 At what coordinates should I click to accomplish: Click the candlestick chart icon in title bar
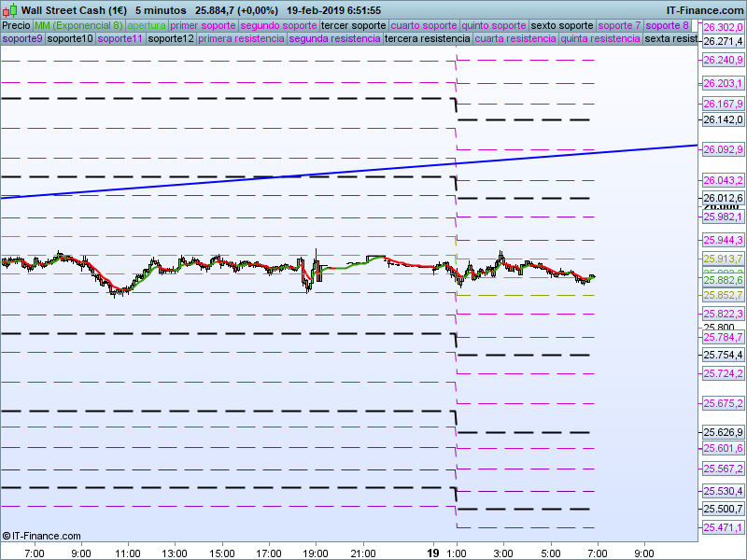(10, 9)
